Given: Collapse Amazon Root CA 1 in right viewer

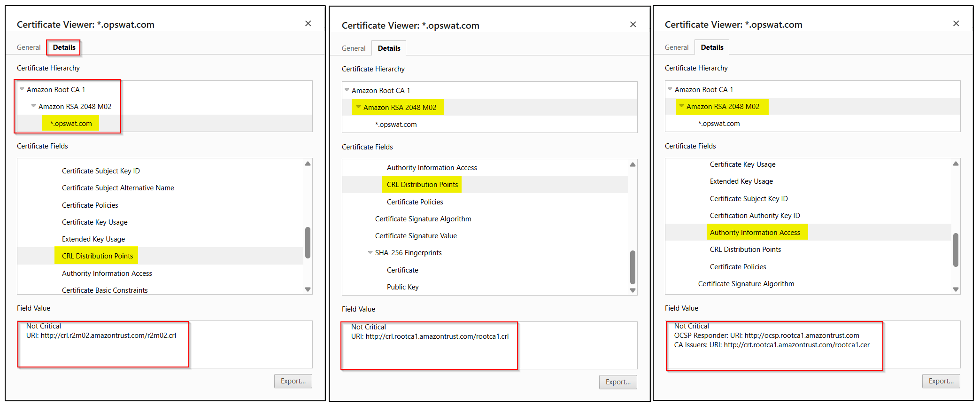Looking at the screenshot, I should point(670,89).
